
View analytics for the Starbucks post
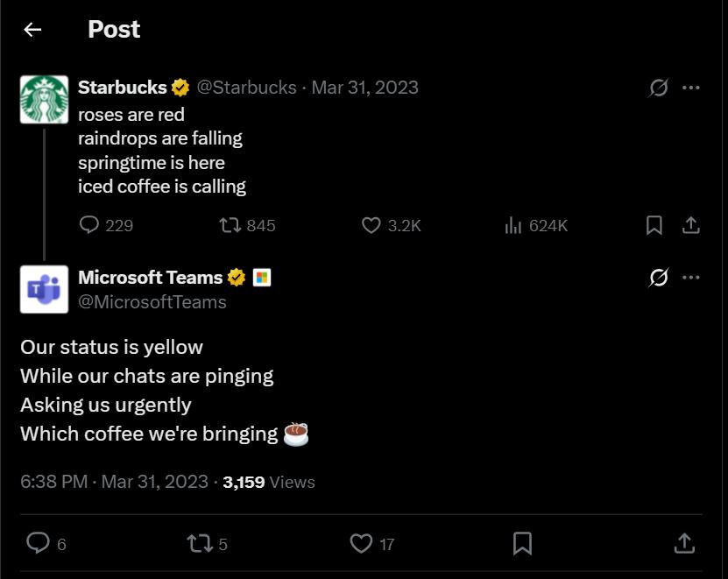[513, 225]
